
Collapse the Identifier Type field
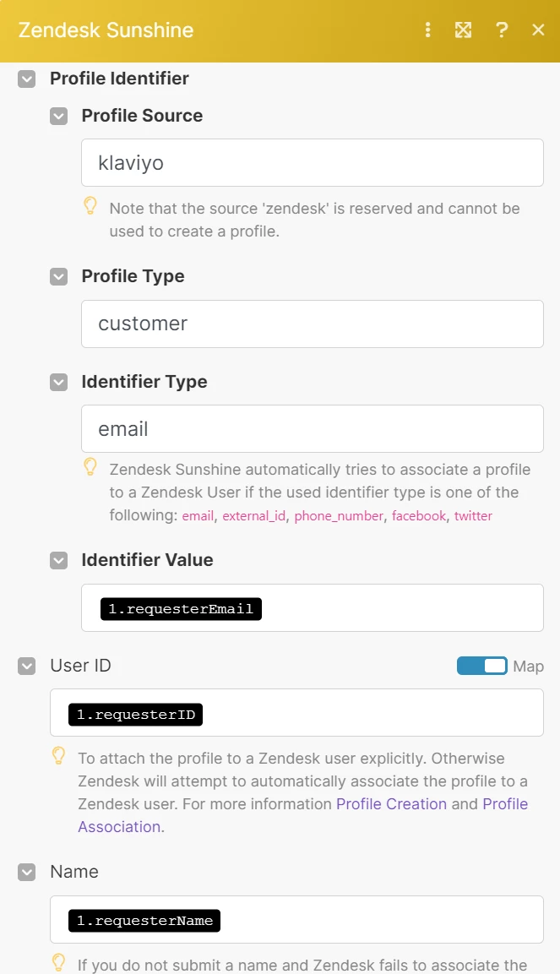(58, 383)
